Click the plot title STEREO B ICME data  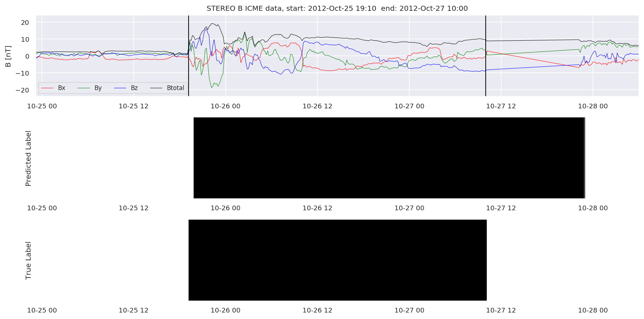[x=337, y=8]
